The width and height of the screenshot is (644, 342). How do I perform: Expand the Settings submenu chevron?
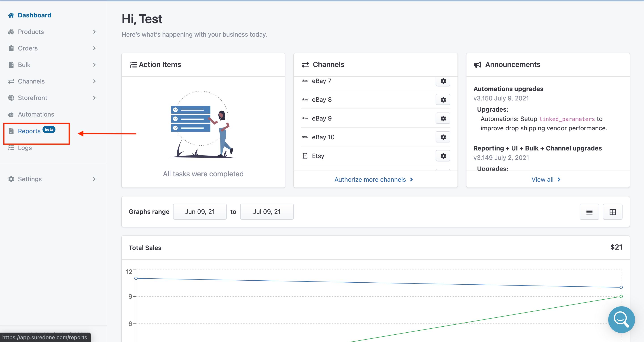click(94, 179)
